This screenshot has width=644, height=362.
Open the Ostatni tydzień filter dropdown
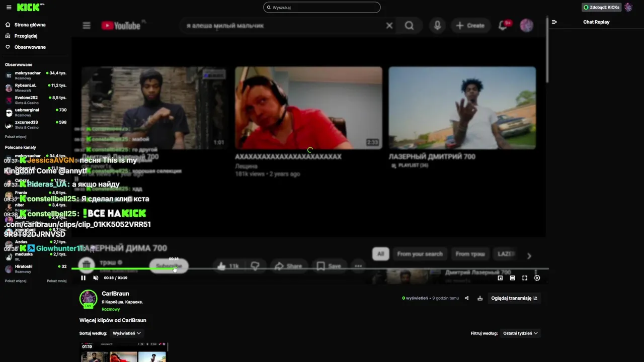point(520,333)
